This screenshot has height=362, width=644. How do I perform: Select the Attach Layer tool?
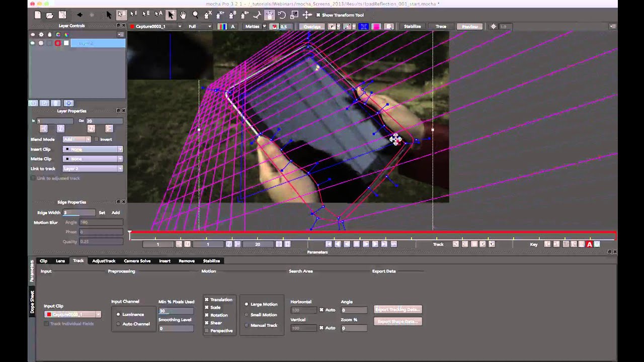tap(257, 15)
